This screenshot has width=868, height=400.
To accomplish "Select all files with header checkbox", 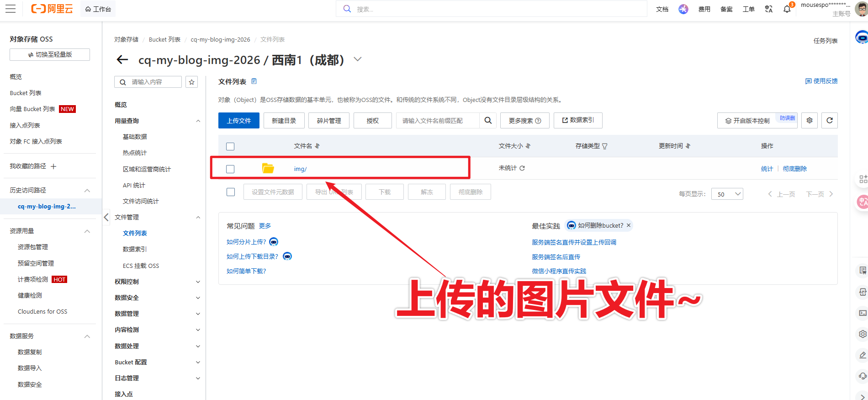I will click(230, 146).
